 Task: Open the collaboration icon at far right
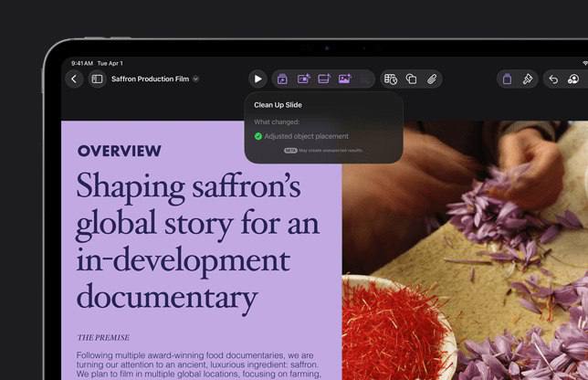pos(573,79)
